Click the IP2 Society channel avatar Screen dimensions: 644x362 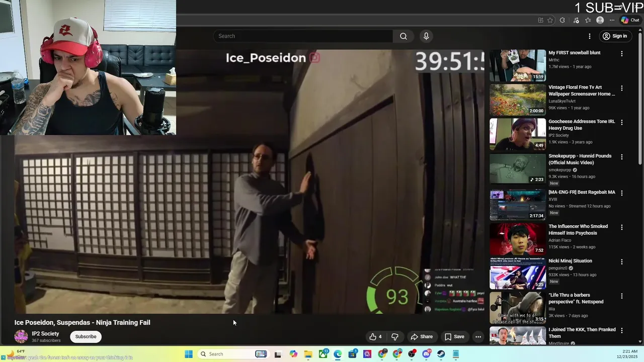(x=21, y=337)
